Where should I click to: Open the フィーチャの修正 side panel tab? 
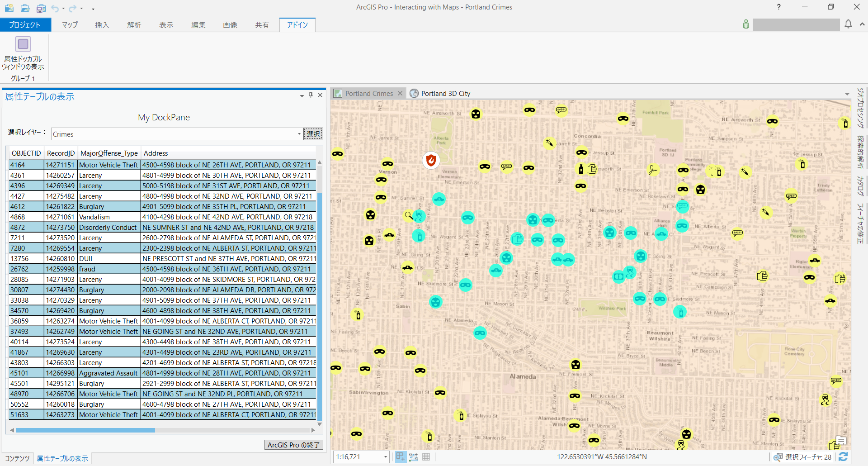click(860, 223)
